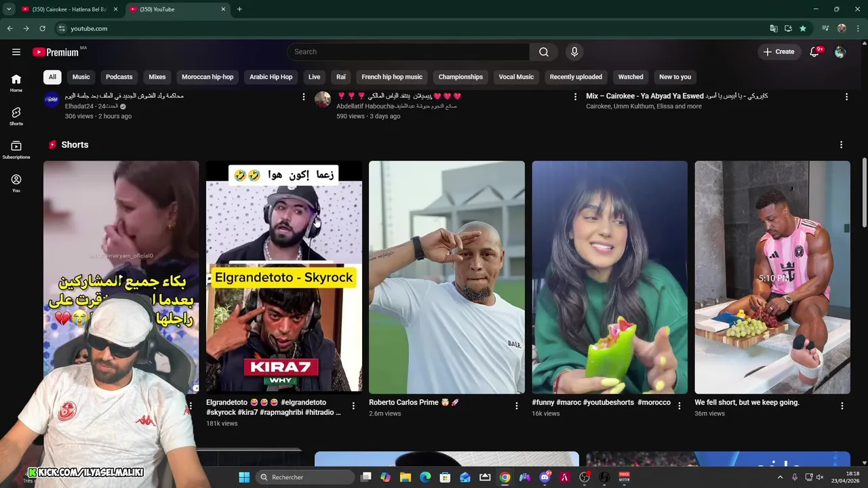Open a new browser tab
This screenshot has height=488, width=868.
pos(239,9)
